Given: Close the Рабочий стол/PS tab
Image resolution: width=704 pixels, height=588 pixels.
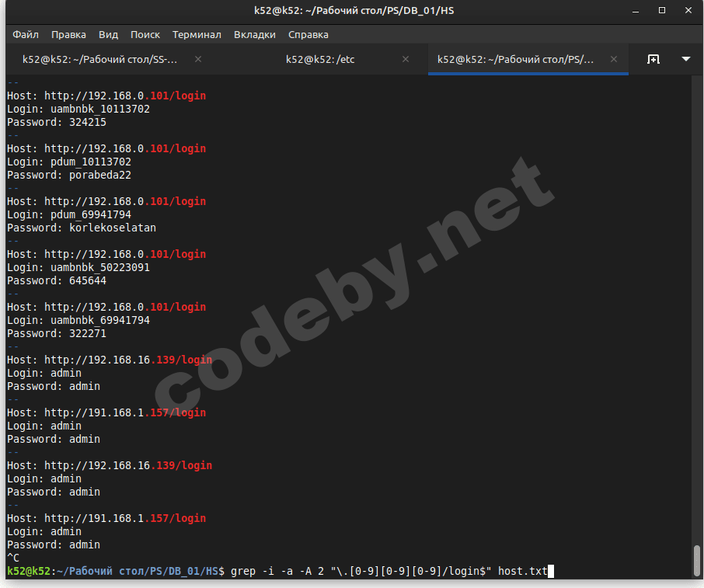Looking at the screenshot, I should pyautogui.click(x=614, y=59).
